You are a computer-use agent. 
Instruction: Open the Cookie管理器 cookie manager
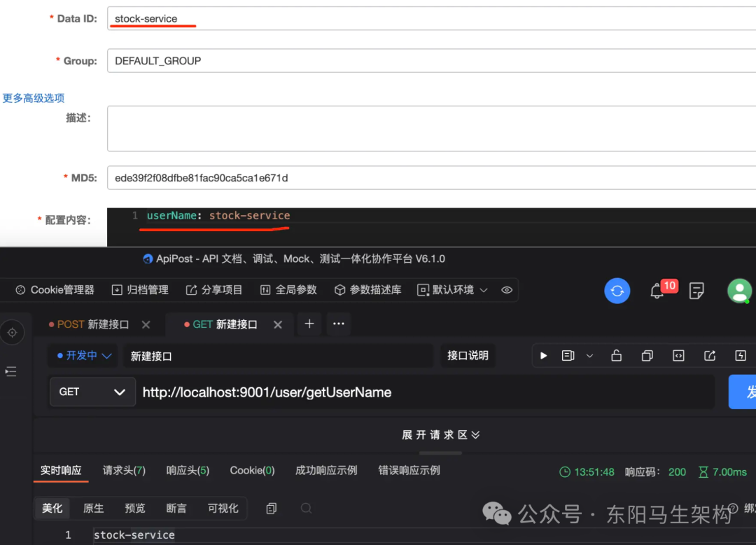(x=55, y=290)
